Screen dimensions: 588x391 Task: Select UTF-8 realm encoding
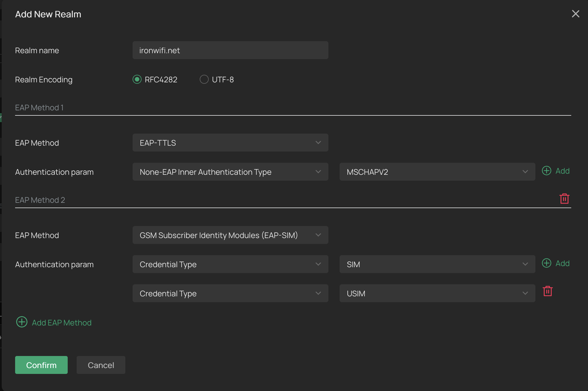pos(204,80)
